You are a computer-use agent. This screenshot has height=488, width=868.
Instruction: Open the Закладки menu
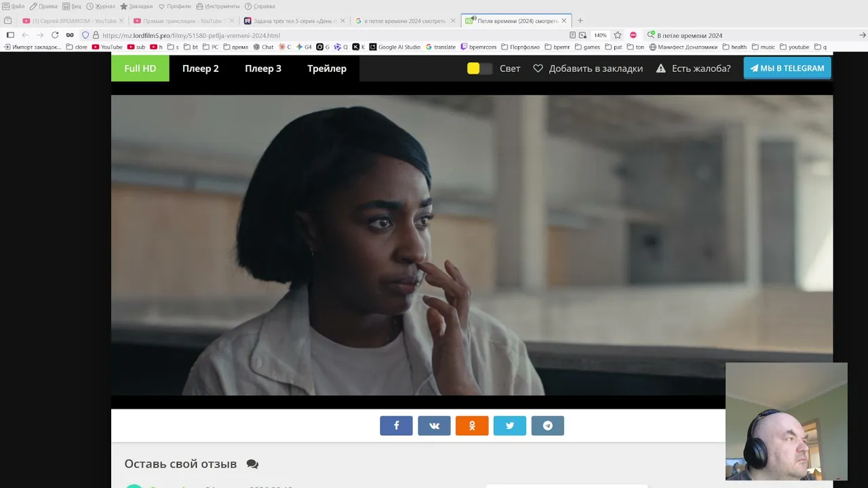[137, 6]
